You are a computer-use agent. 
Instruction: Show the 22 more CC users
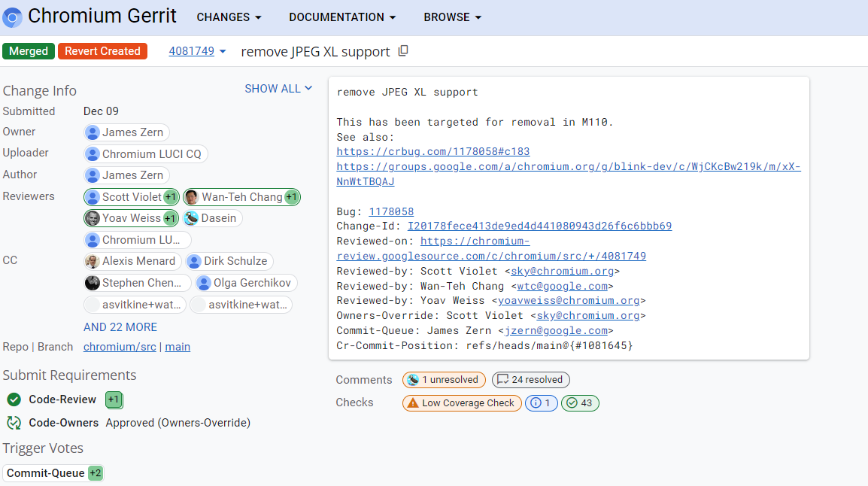coord(120,327)
